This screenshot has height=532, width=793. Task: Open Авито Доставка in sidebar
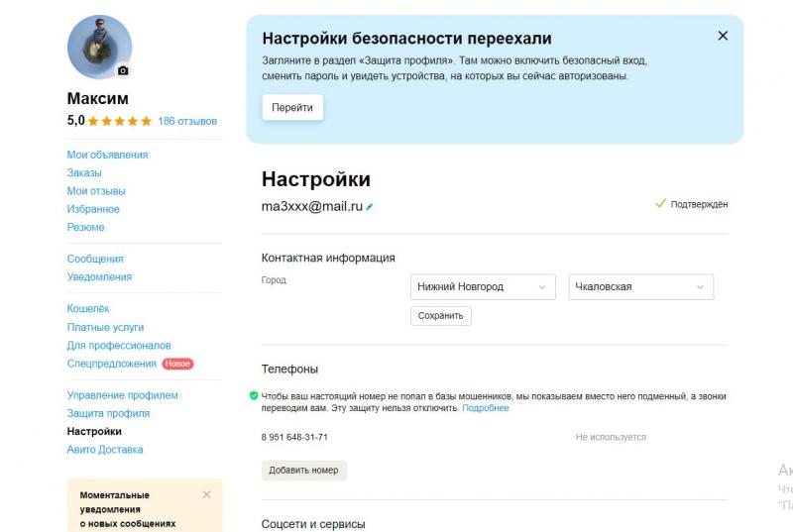[x=105, y=450]
